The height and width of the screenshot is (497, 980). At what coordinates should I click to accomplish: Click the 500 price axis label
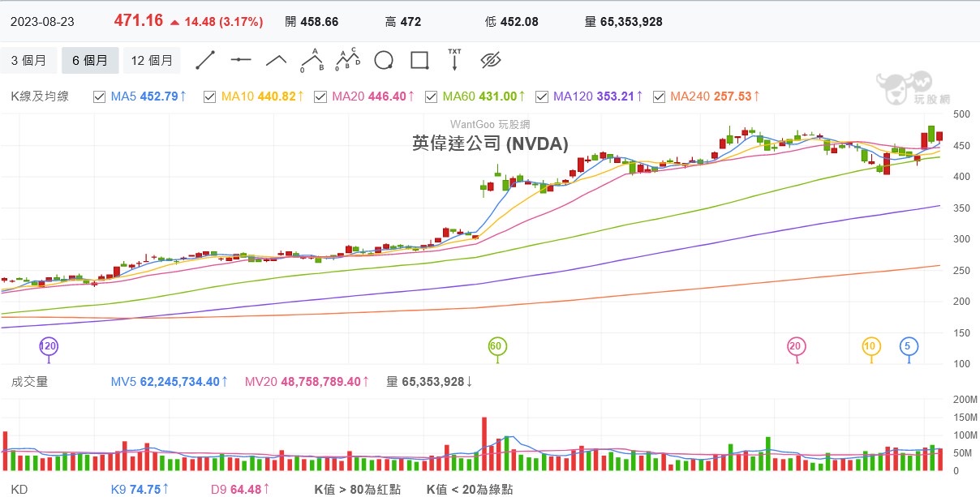tap(963, 114)
